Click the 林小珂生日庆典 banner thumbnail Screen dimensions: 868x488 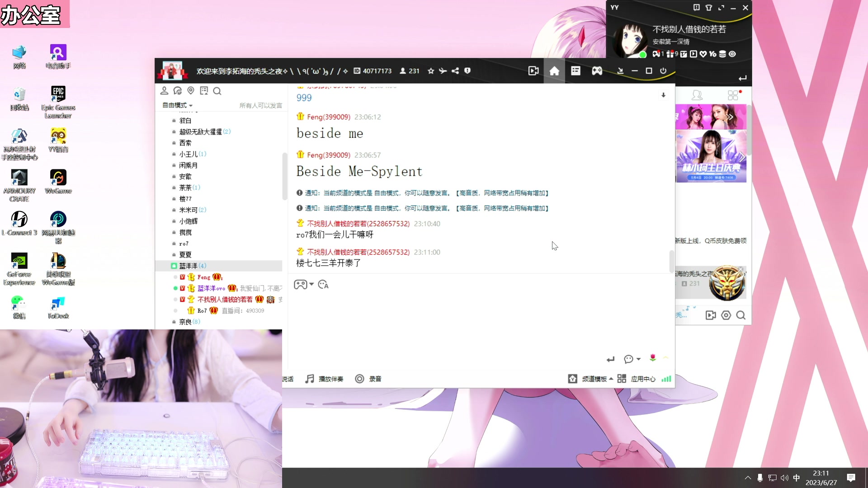711,156
